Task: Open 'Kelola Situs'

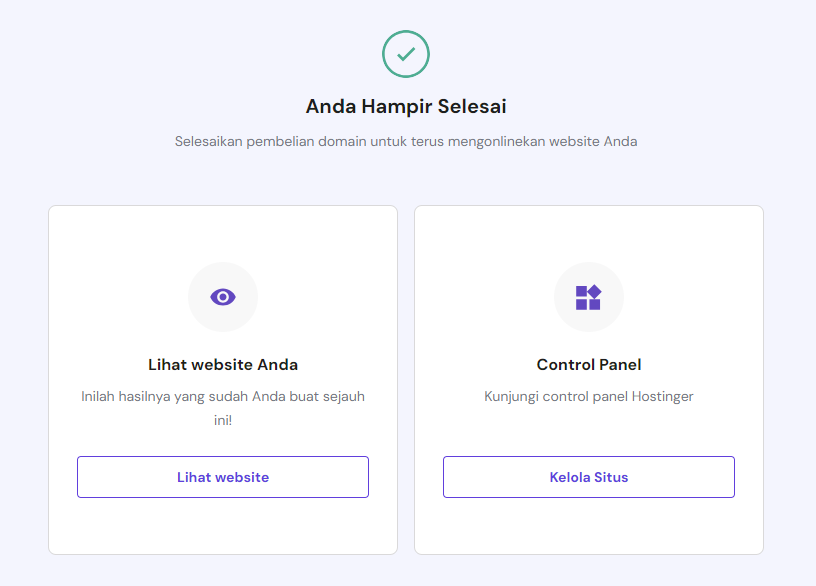Action: coord(588,477)
